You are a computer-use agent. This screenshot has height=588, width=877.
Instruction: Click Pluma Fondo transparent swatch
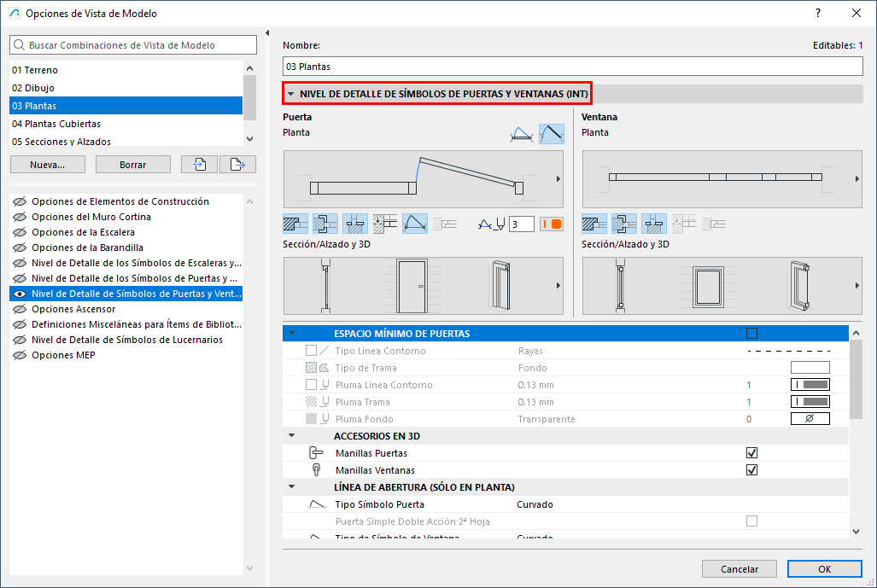(810, 419)
